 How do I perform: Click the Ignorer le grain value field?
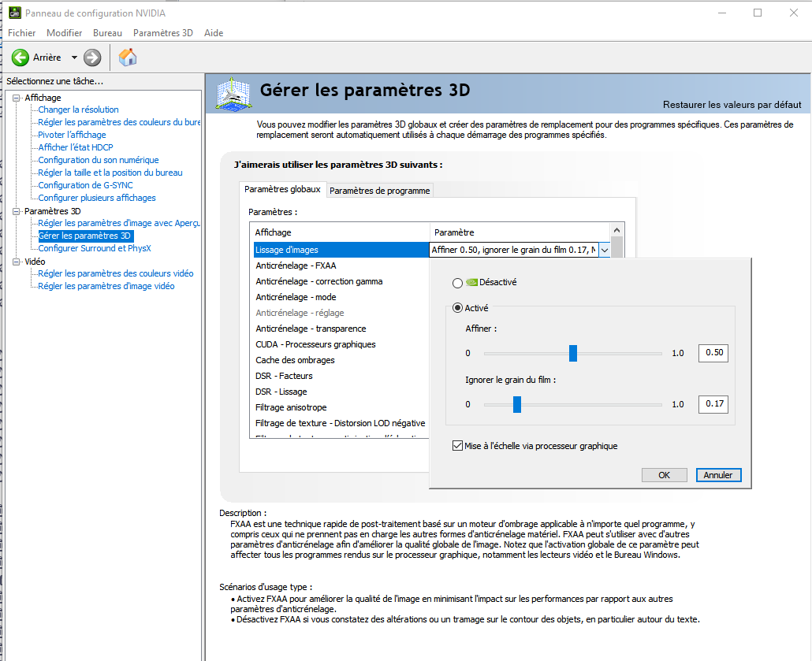click(713, 404)
